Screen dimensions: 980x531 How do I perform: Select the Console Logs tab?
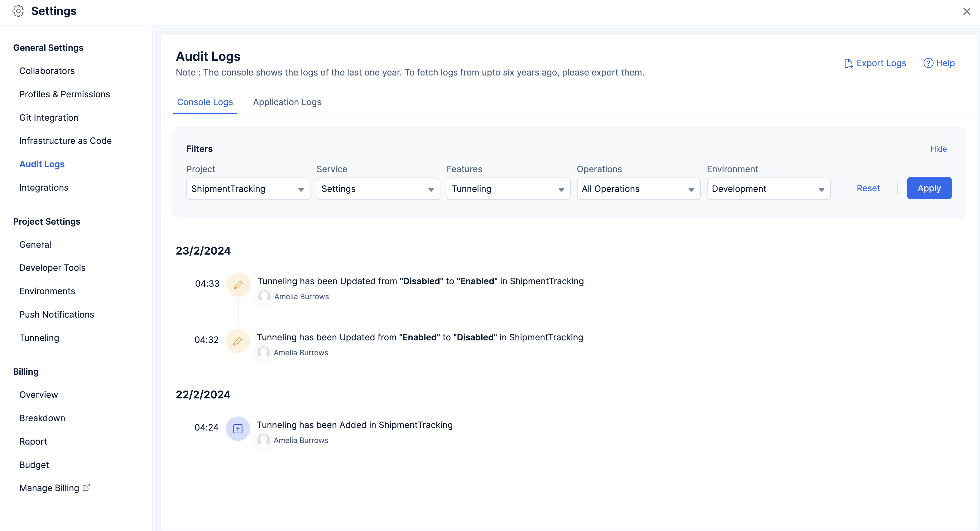pos(204,102)
